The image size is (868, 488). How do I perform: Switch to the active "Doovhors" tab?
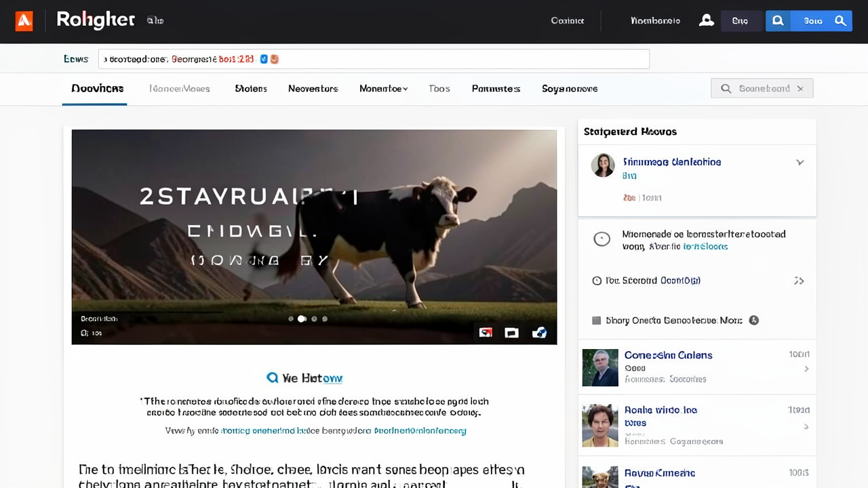coord(98,89)
